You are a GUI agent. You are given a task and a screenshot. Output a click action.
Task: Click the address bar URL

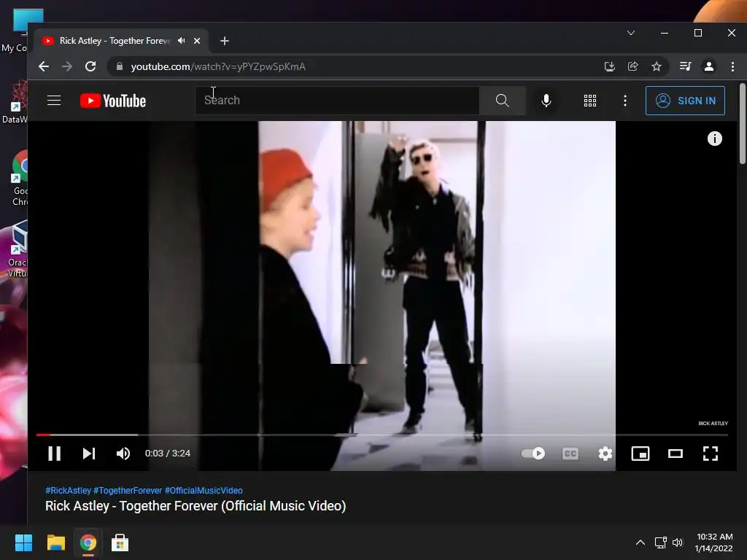(x=218, y=66)
